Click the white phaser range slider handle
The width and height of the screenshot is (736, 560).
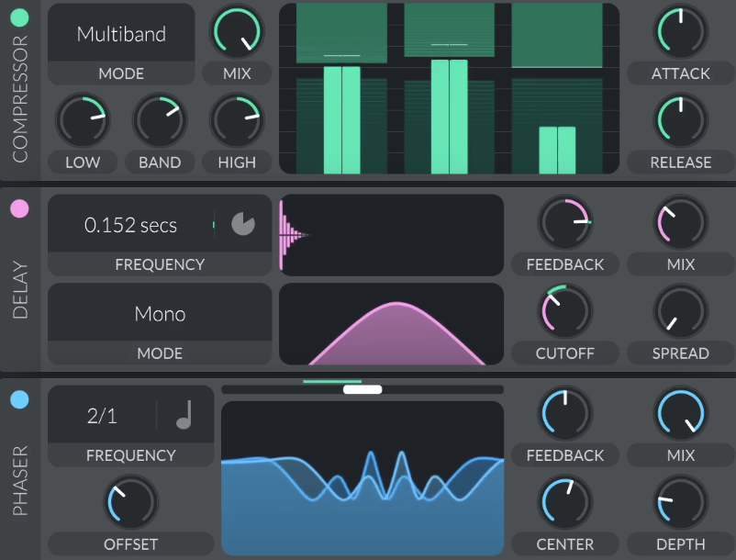coord(362,389)
